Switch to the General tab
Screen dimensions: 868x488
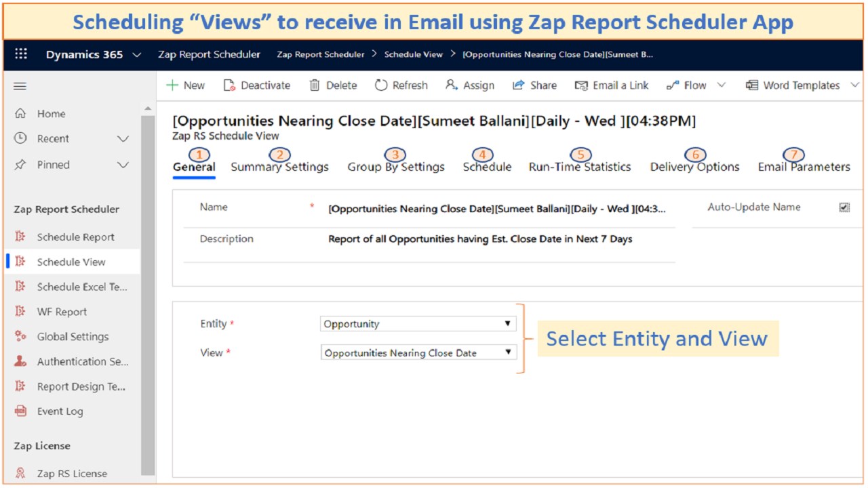tap(194, 167)
